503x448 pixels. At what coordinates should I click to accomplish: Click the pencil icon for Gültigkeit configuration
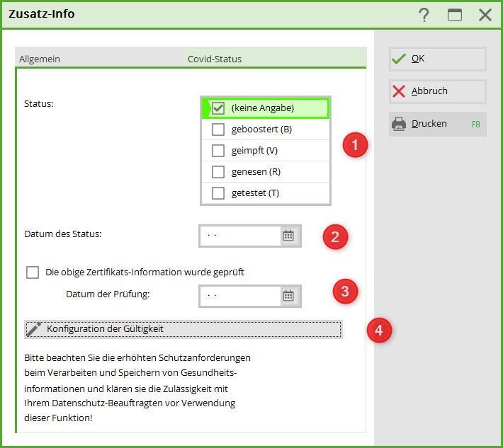tap(33, 329)
